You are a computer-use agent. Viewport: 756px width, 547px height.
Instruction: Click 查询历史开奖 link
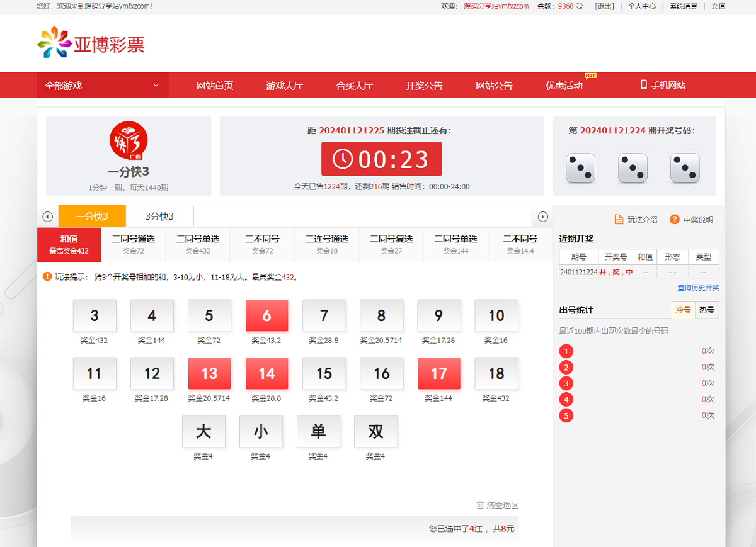tap(698, 288)
